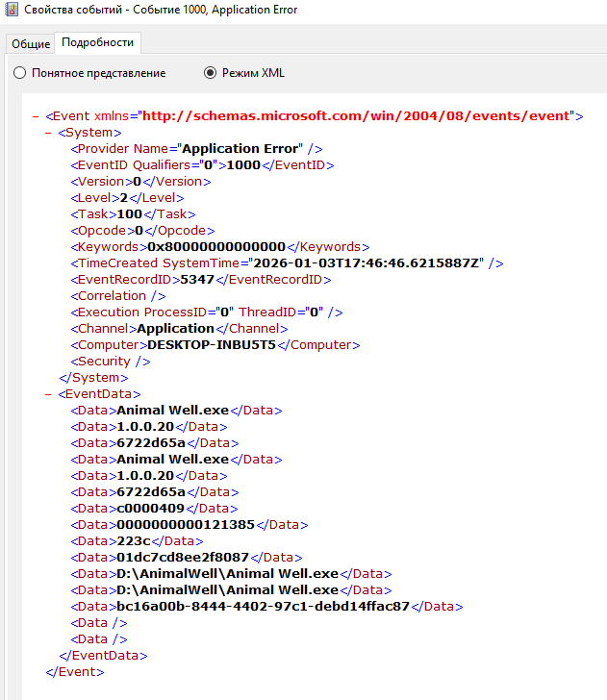The height and width of the screenshot is (700, 607).
Task: Click 01dc7cd8ee2f8087 Data entry
Action: pyautogui.click(x=187, y=558)
